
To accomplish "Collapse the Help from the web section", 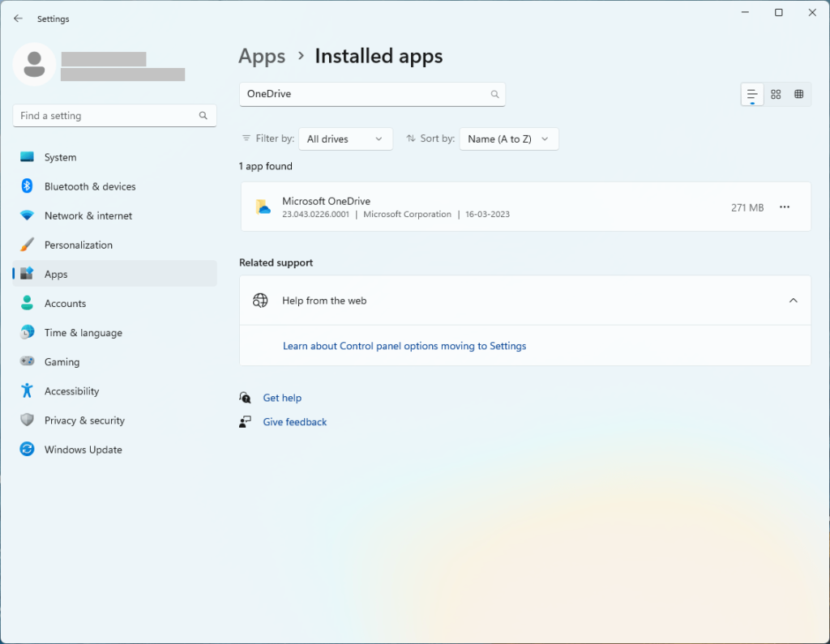I will point(793,301).
